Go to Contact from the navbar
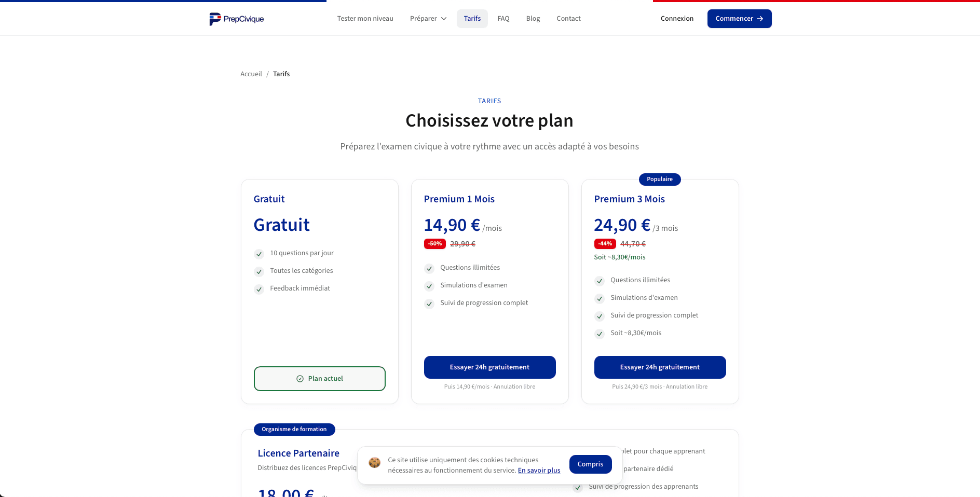 pos(568,18)
